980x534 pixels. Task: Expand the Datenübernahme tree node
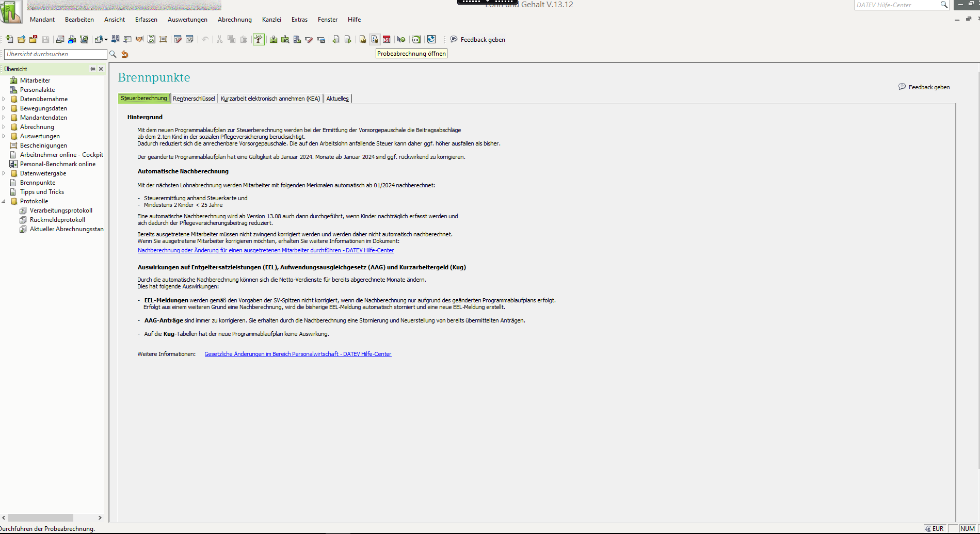coord(4,99)
